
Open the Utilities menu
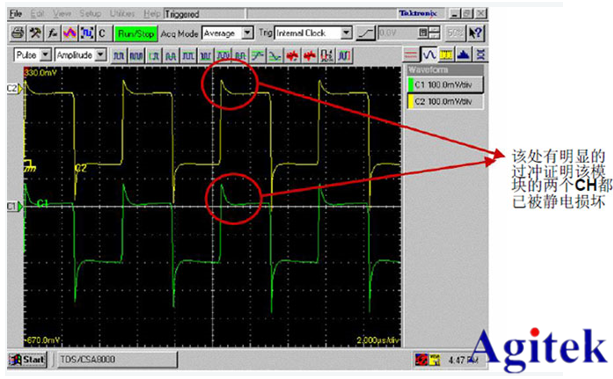[122, 14]
